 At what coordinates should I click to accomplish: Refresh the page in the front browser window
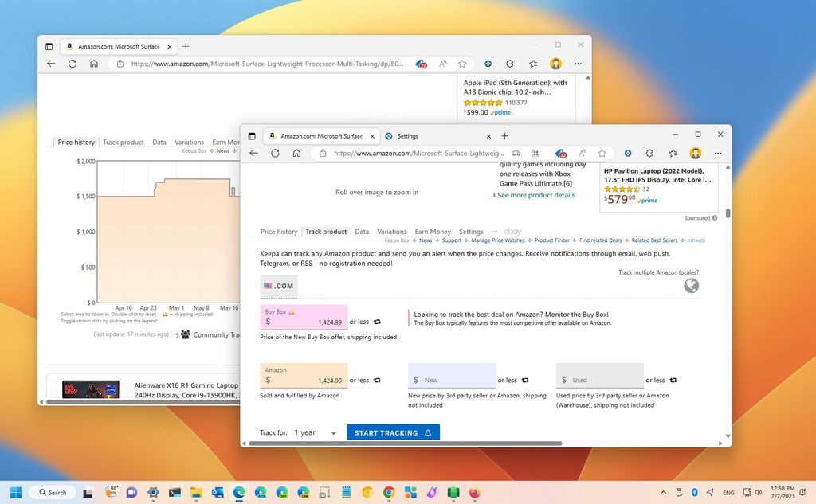pos(275,153)
